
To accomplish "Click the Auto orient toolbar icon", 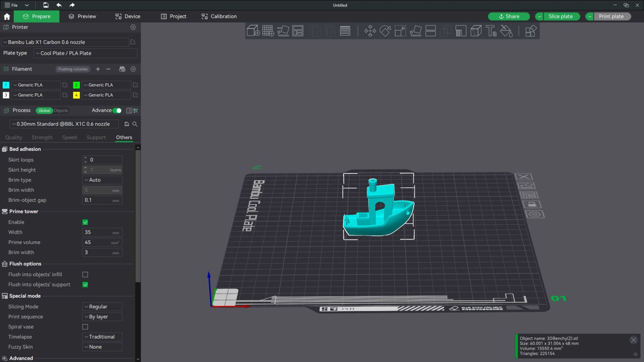I will [283, 31].
